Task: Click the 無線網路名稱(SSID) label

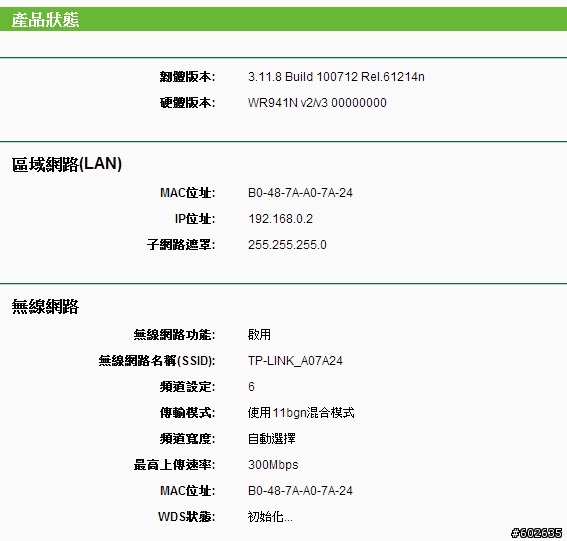Action: click(x=157, y=361)
